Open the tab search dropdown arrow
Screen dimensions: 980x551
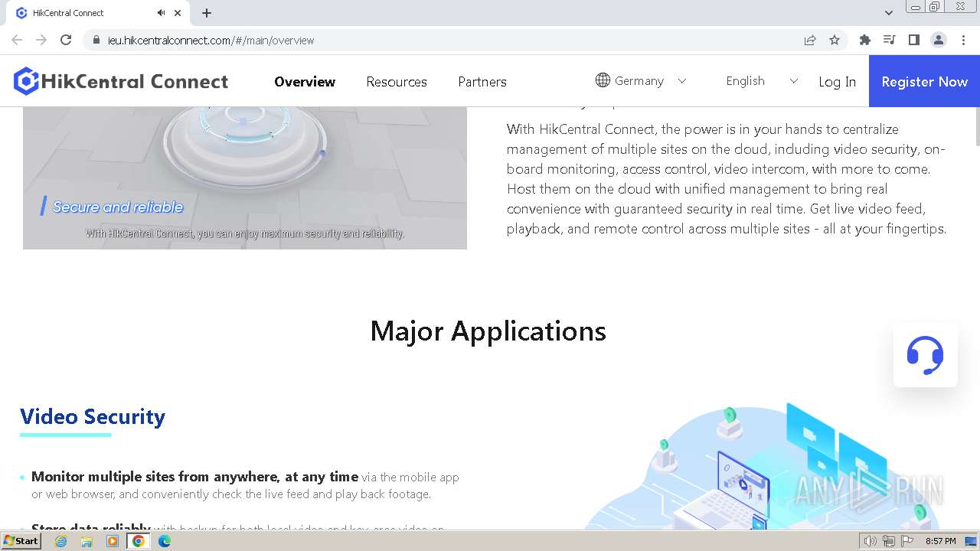coord(889,13)
